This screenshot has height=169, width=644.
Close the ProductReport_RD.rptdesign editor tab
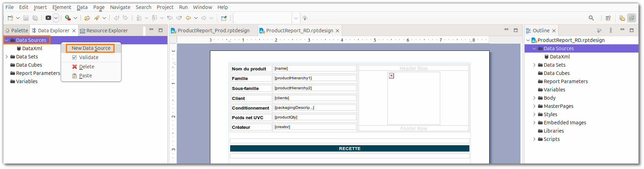(337, 31)
